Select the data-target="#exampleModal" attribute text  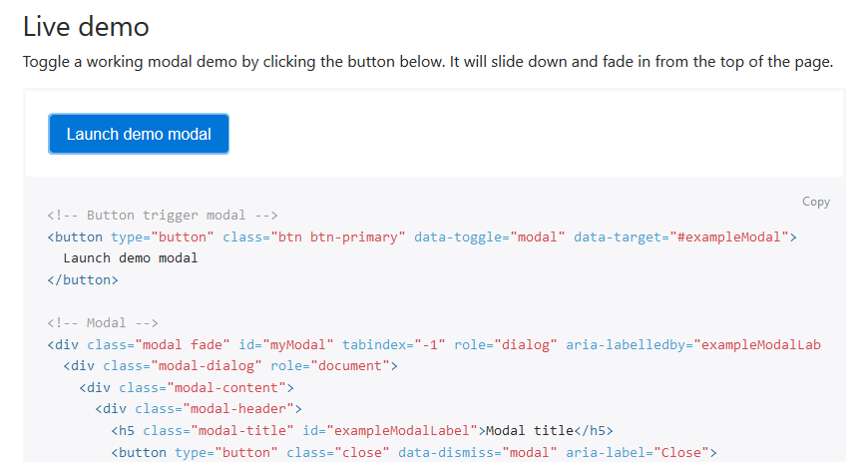click(x=680, y=237)
